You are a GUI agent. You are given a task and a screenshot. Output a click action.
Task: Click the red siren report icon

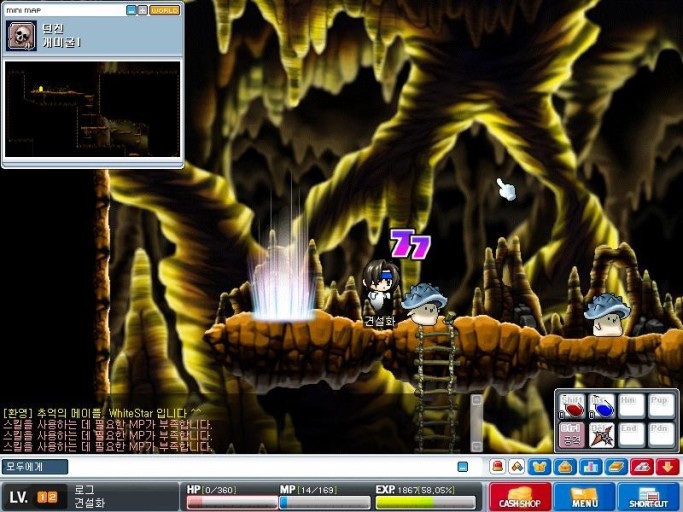click(497, 466)
